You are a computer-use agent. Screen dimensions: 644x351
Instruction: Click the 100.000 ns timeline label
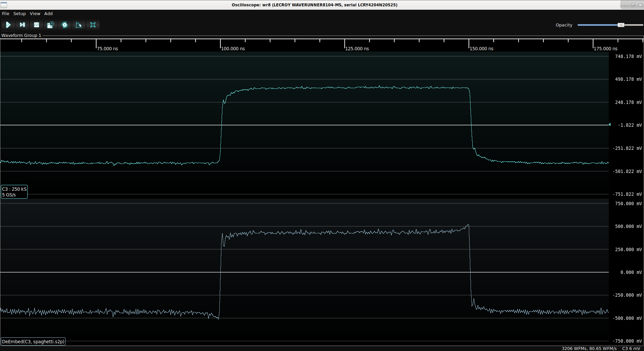233,49
